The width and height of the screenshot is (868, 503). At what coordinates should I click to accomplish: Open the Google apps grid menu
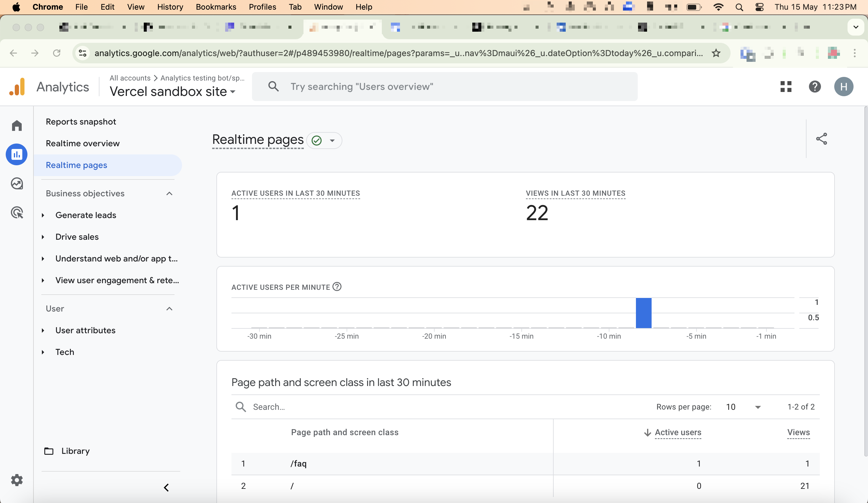[x=786, y=87]
